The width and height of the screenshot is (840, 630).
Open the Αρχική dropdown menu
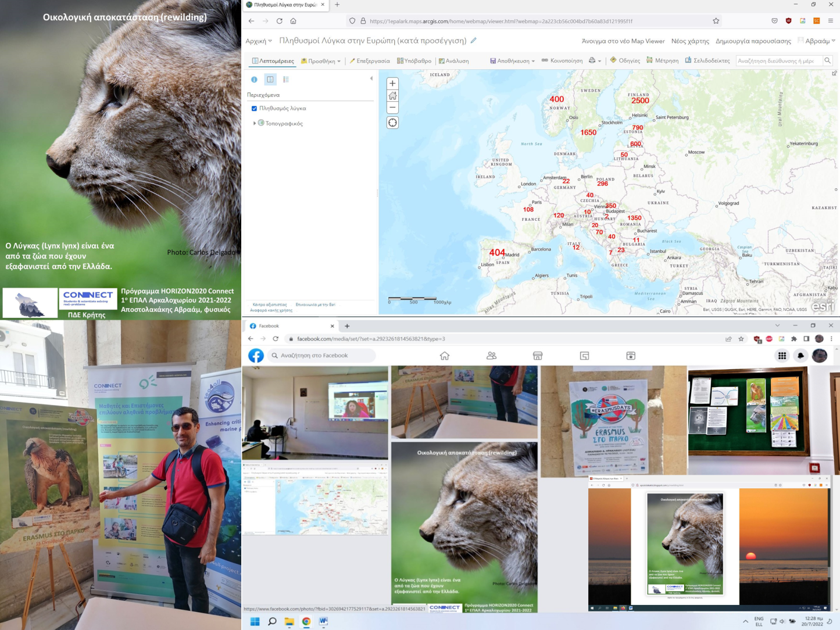pos(259,41)
